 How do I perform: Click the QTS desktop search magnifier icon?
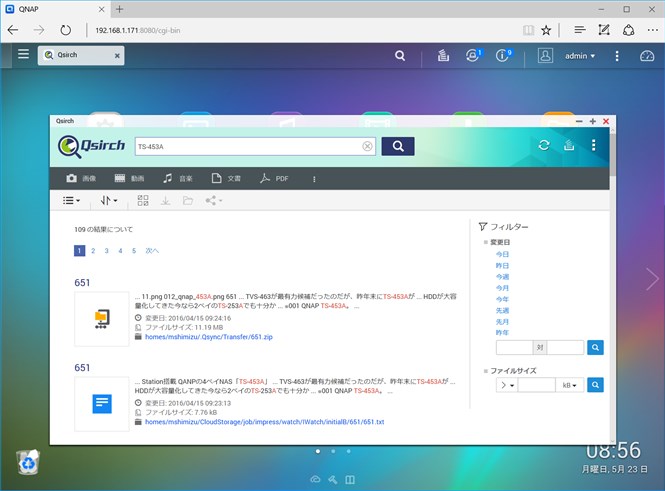(400, 56)
